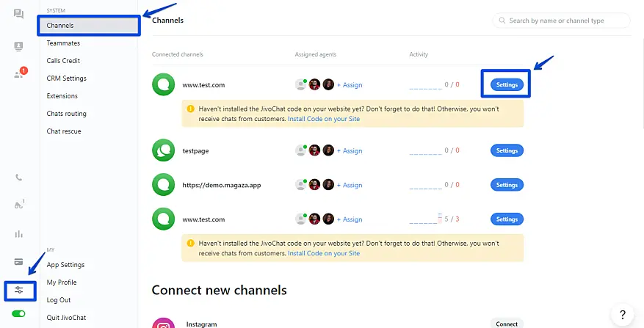Click Assign for testpage channel

350,150
